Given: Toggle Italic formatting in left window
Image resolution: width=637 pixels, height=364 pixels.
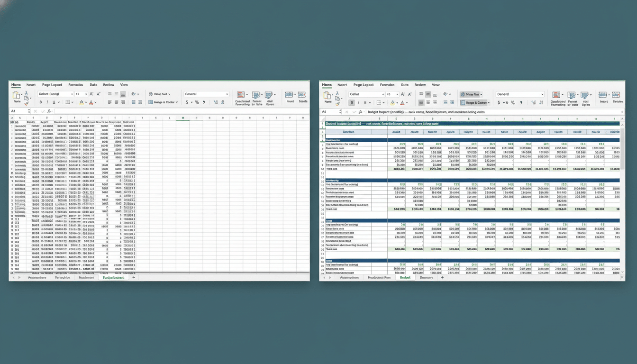Looking at the screenshot, I should [47, 102].
